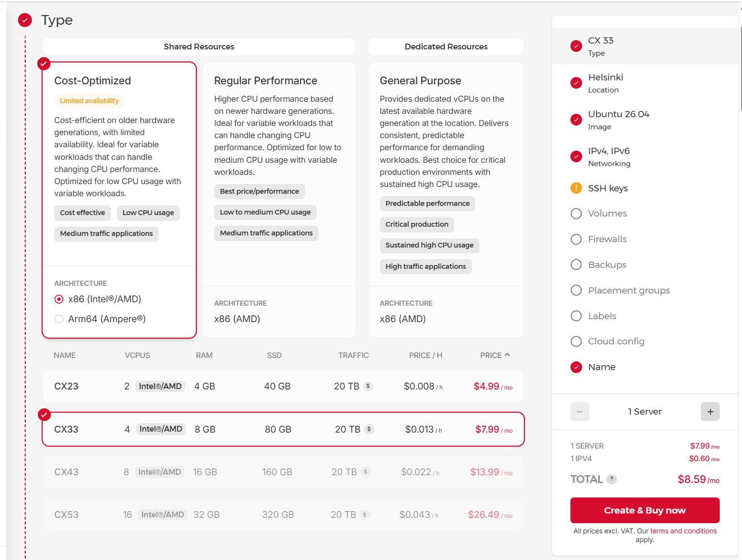Click the VCPUS column header

coord(137,356)
